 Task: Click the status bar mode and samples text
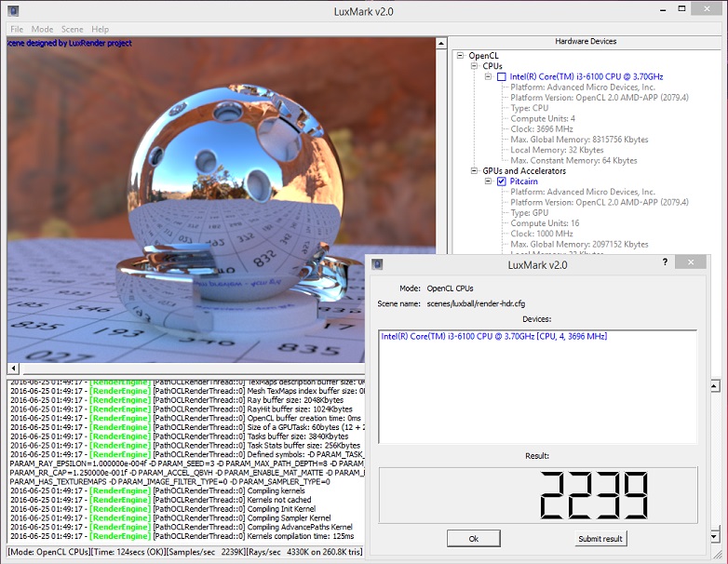tap(184, 552)
